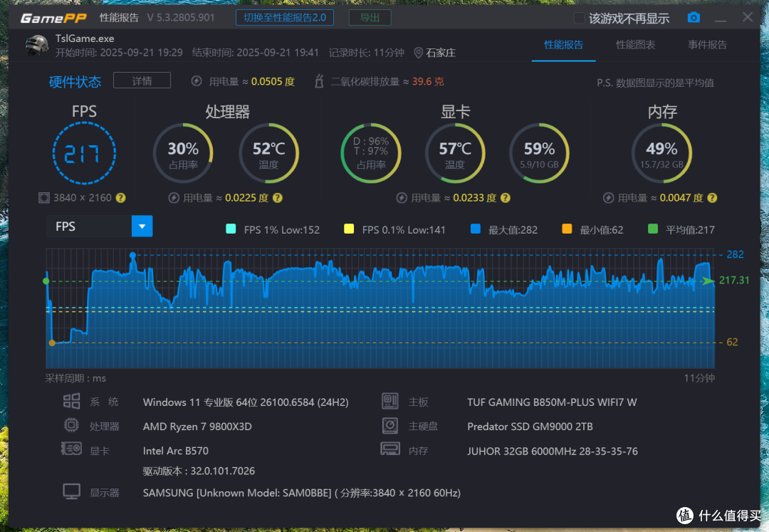Click the GamePP logo
Screen dimensions: 769x532
pos(53,18)
